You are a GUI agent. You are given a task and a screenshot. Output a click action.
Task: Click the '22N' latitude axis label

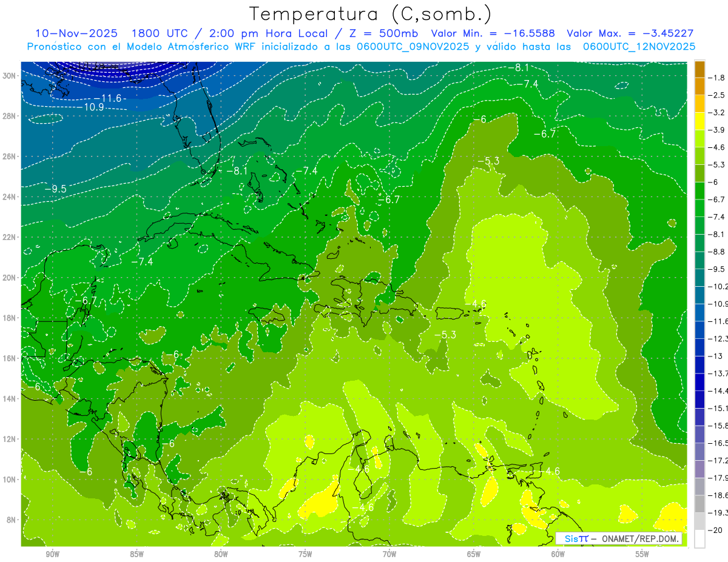point(9,237)
